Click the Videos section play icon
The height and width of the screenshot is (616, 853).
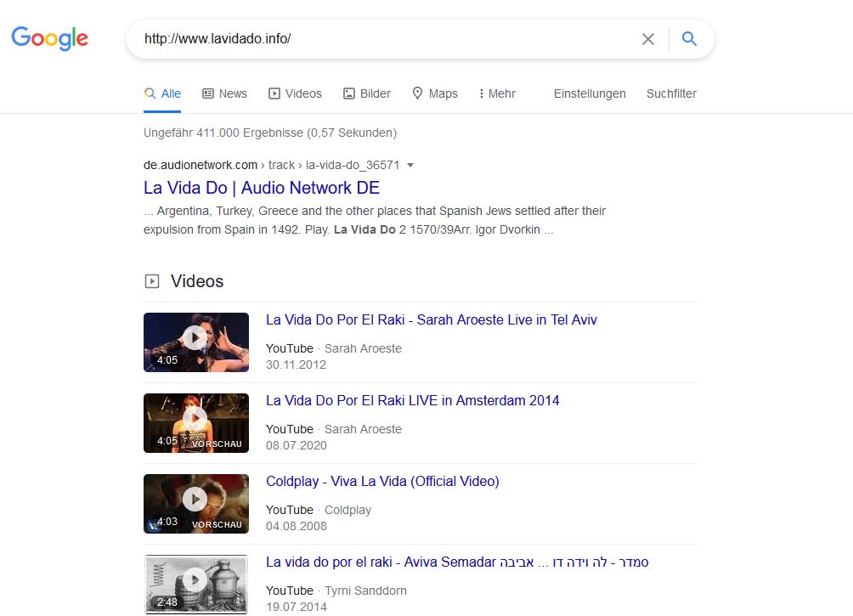152,281
